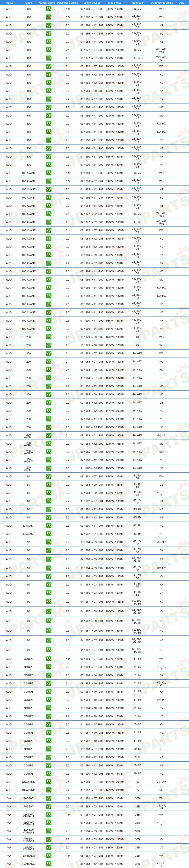The height and width of the screenshot is (868, 189).
Task: Select the date cell 08.1987 -> 07.1989
Action: (x=92, y=790)
